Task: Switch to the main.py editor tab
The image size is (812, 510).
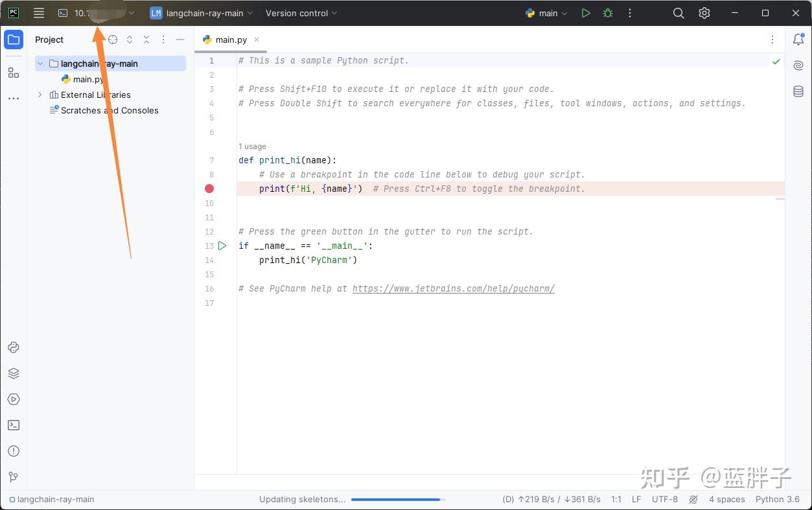Action: [230, 39]
